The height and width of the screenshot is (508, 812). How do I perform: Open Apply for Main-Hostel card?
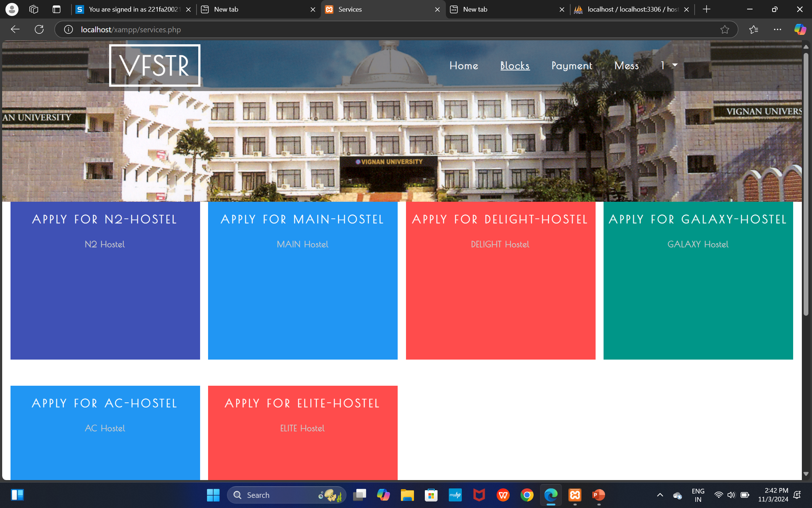[303, 280]
